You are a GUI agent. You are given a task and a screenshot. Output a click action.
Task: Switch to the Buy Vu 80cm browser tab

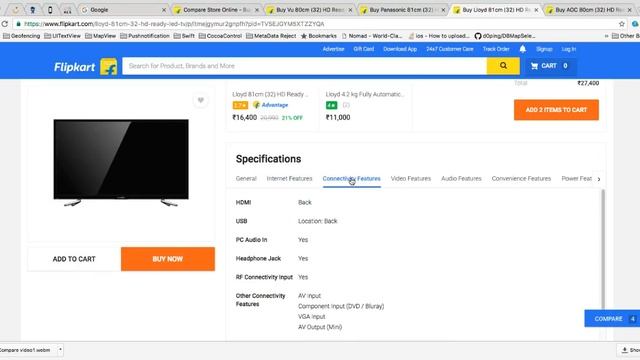click(x=309, y=9)
